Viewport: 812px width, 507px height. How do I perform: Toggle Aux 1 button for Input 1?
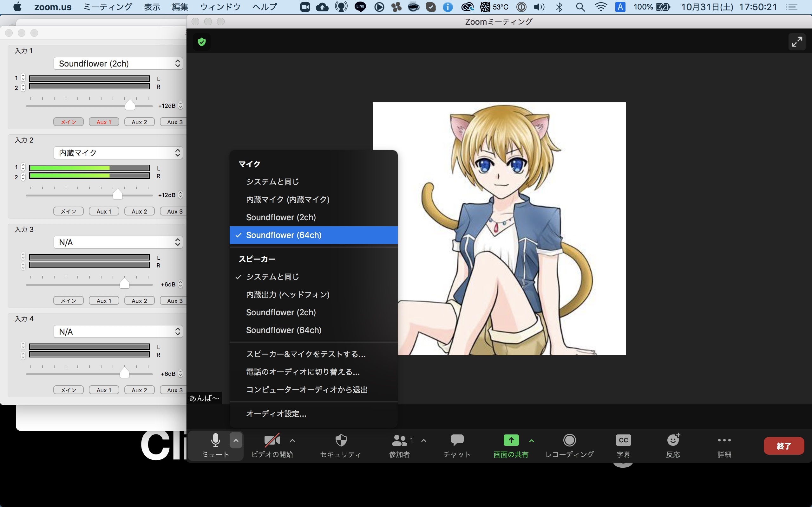click(104, 122)
